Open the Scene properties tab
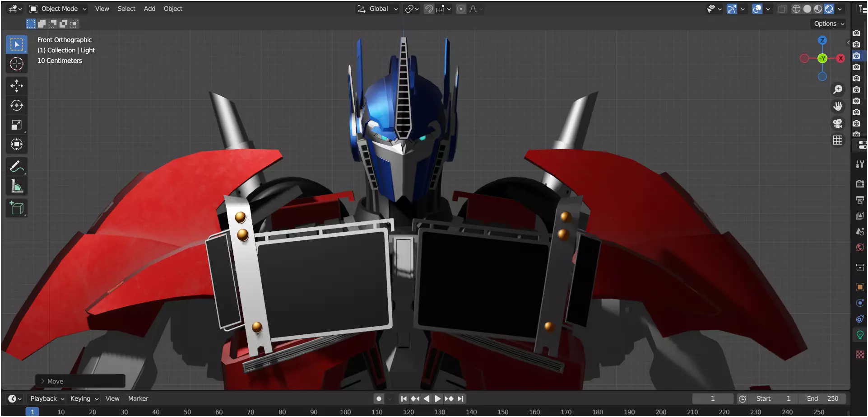Screen dimensions: 868x417 coord(860,231)
